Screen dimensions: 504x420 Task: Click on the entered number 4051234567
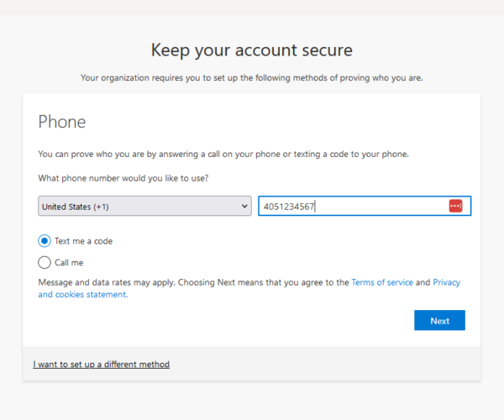pos(288,207)
